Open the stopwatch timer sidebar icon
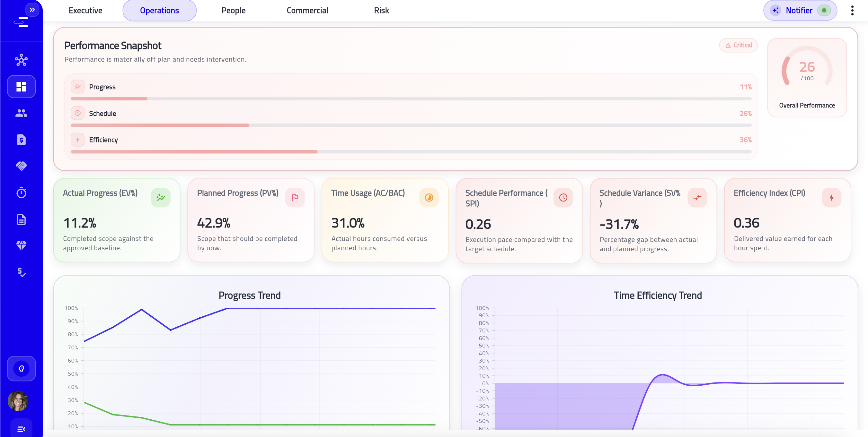This screenshot has height=437, width=868. point(21,193)
